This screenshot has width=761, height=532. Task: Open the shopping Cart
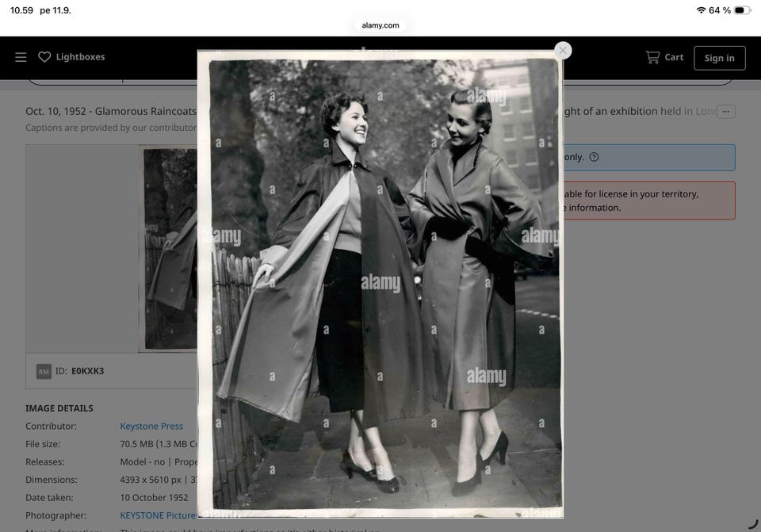(x=664, y=57)
